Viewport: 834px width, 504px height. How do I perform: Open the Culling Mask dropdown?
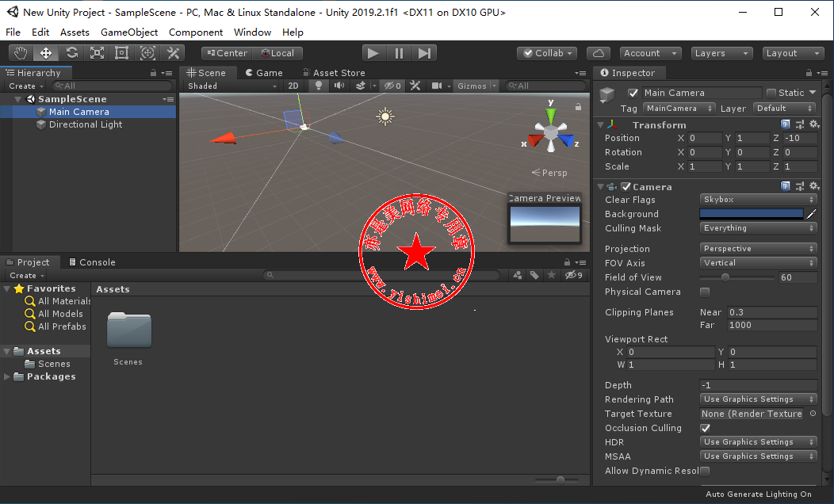(x=758, y=228)
